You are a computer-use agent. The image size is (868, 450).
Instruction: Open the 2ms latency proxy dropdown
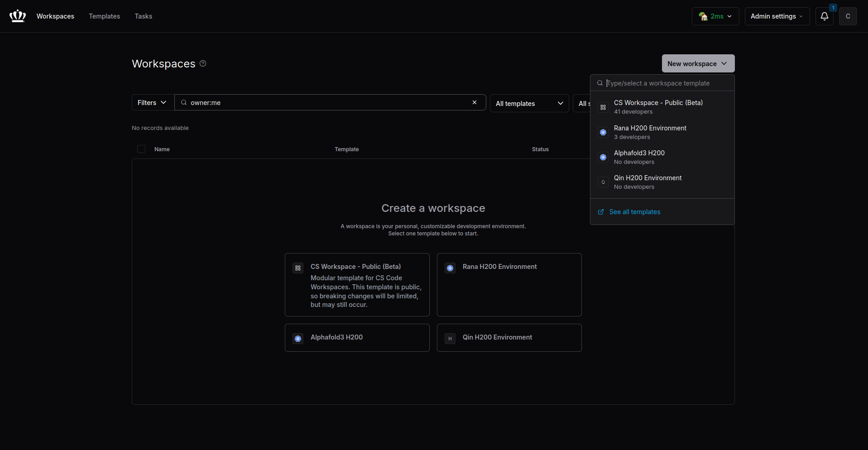tap(715, 16)
